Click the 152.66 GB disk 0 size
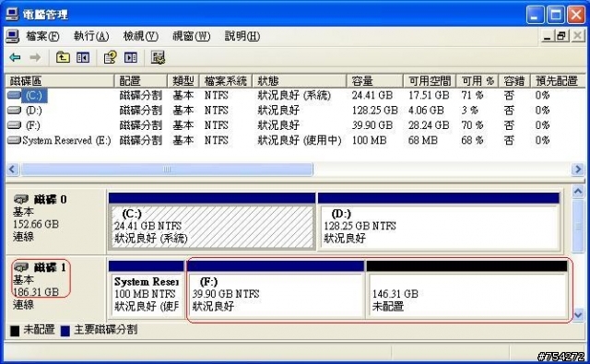590x364 pixels. click(36, 224)
